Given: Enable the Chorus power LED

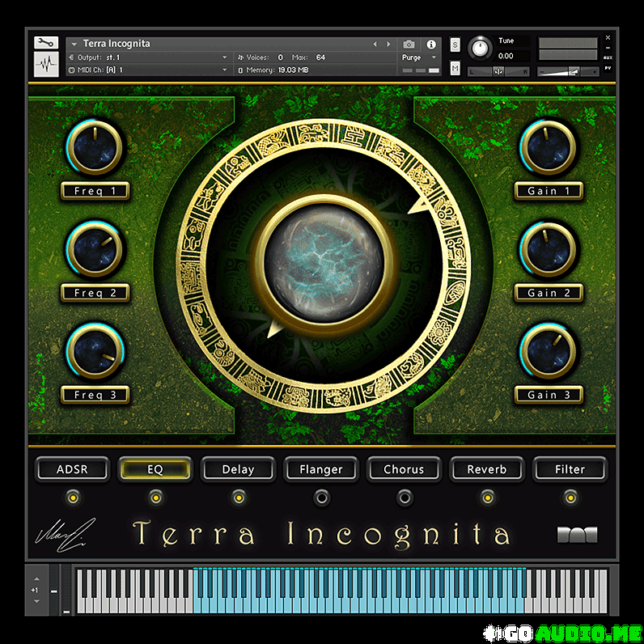Looking at the screenshot, I should click(405, 498).
